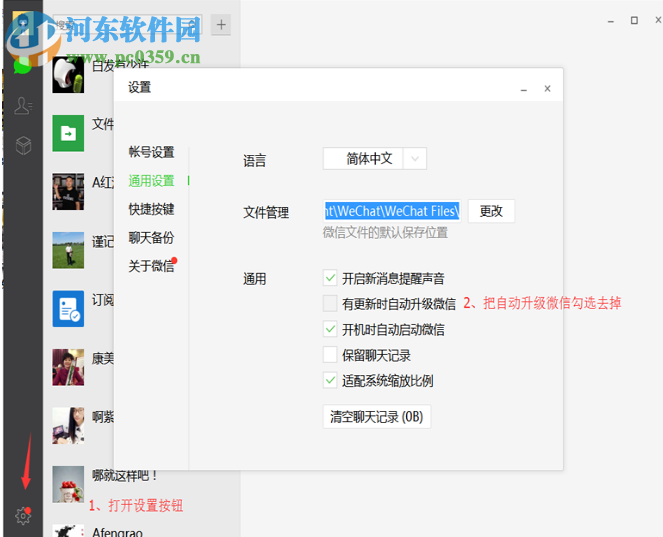Click 清空聊天记录 (0B) button
The height and width of the screenshot is (537, 663).
pyautogui.click(x=377, y=417)
